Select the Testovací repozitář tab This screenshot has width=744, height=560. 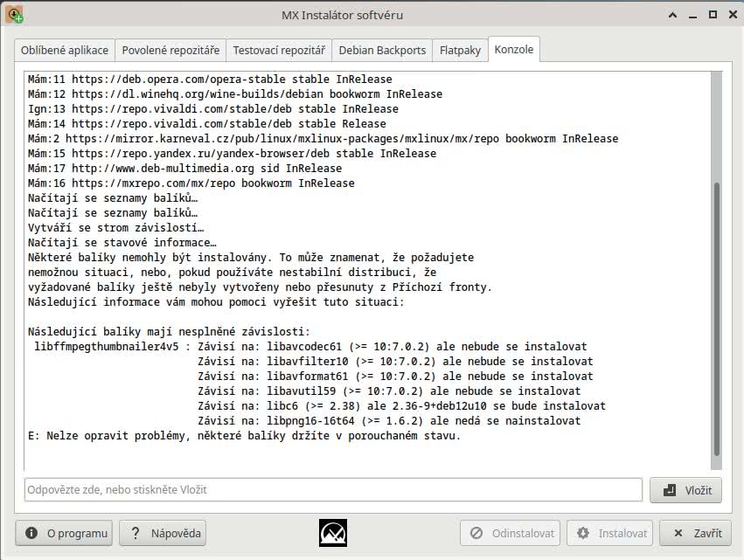click(279, 50)
